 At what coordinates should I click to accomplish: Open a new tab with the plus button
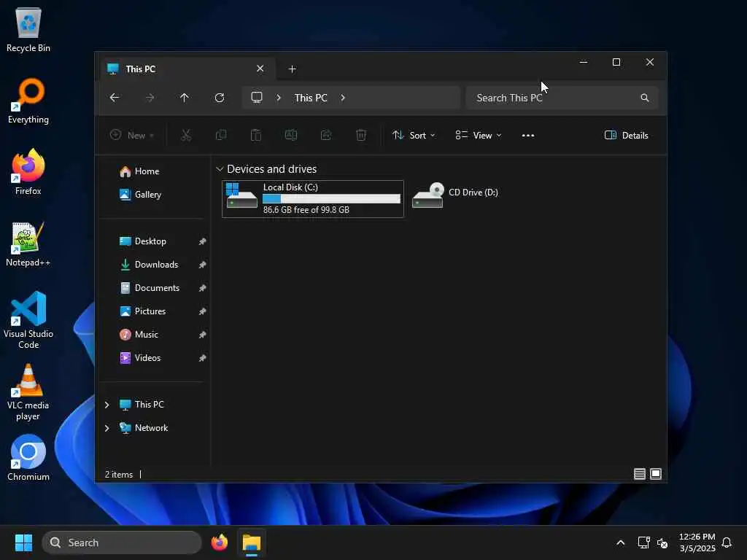pos(292,69)
